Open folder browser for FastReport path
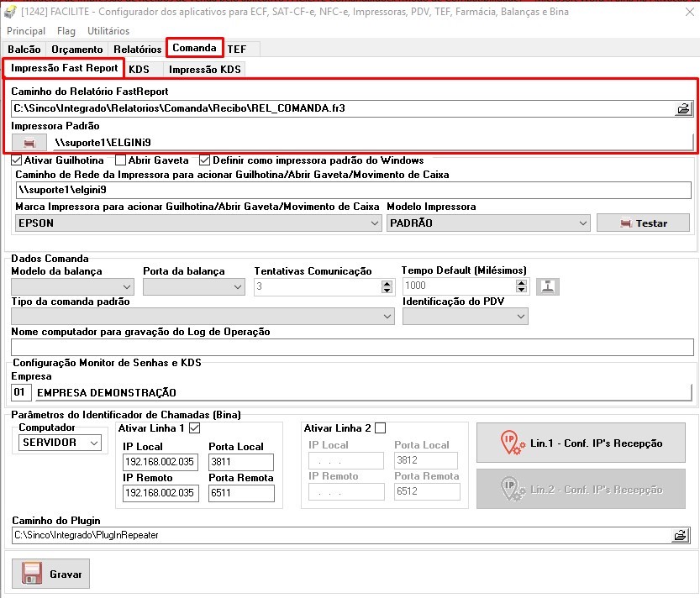The image size is (700, 598). (683, 108)
